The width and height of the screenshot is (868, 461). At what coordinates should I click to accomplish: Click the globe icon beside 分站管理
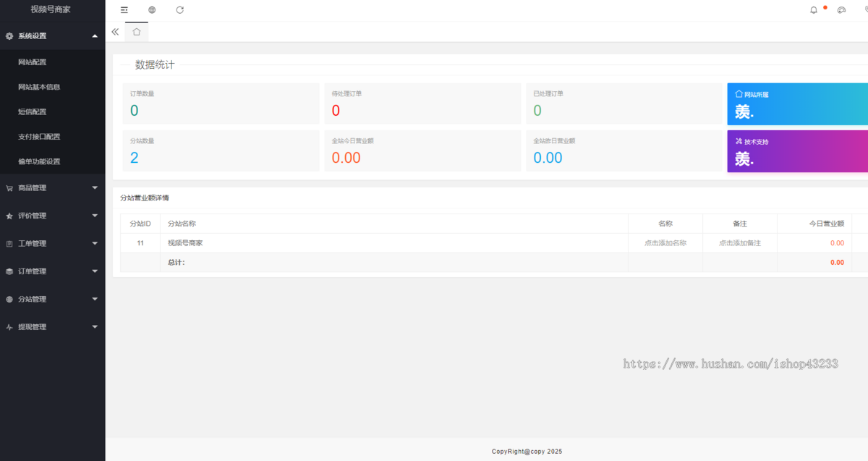(x=9, y=300)
